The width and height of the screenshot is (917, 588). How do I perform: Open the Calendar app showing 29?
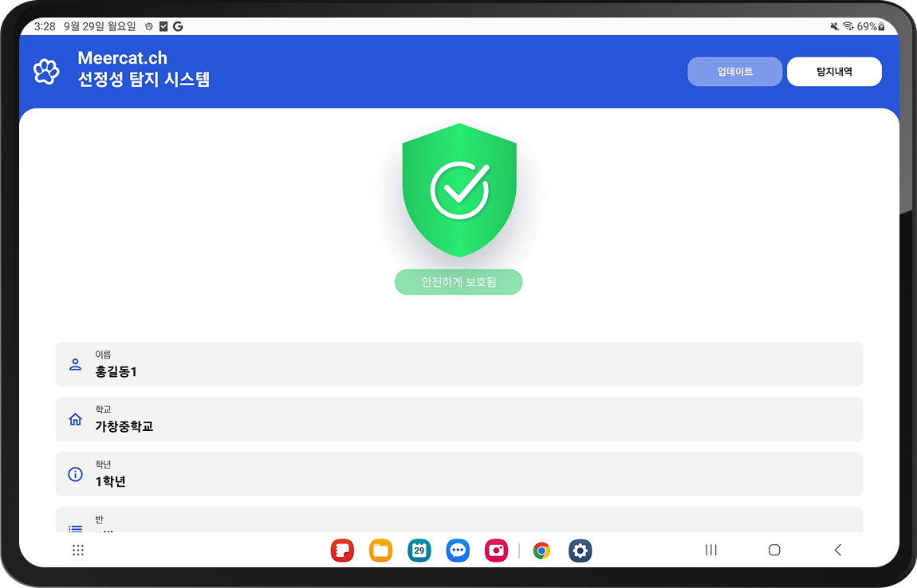click(419, 551)
